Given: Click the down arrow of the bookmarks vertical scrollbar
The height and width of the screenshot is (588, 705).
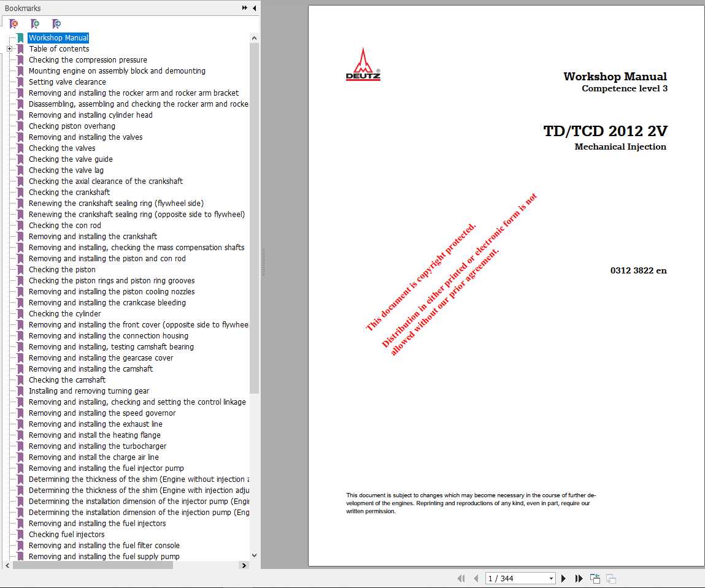Looking at the screenshot, I should [x=254, y=556].
